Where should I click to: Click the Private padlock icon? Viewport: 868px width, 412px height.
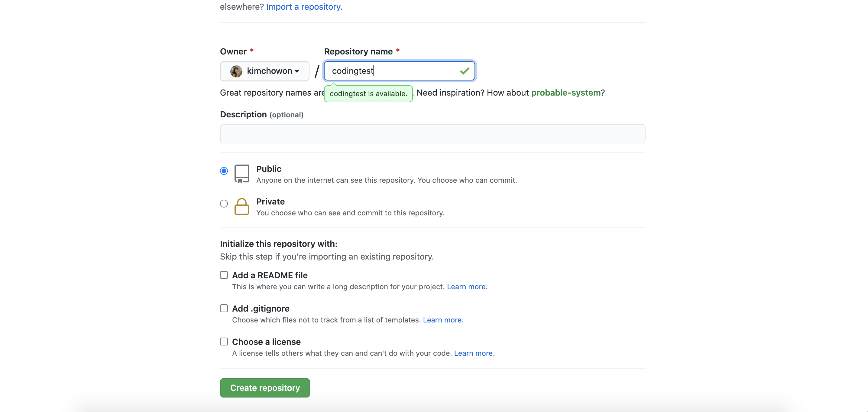pos(241,206)
